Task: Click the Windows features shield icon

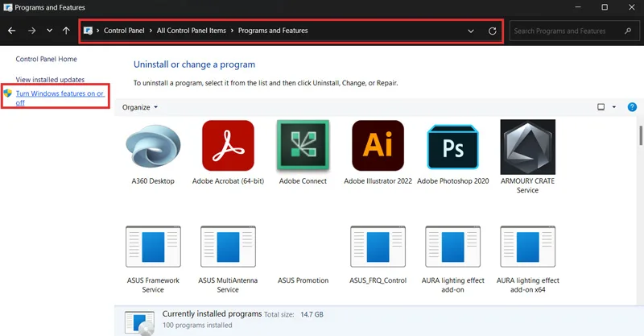Action: pos(8,93)
